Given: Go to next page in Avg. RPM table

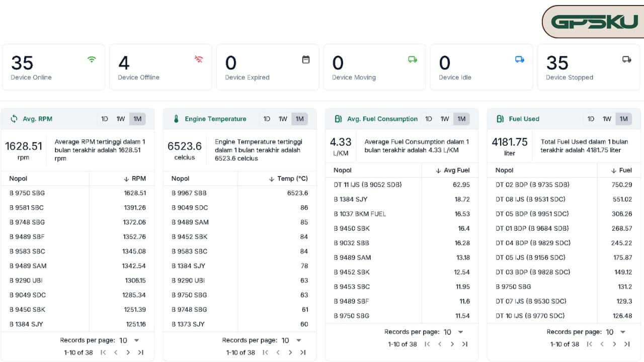Looking at the screenshot, I should pyautogui.click(x=128, y=352).
